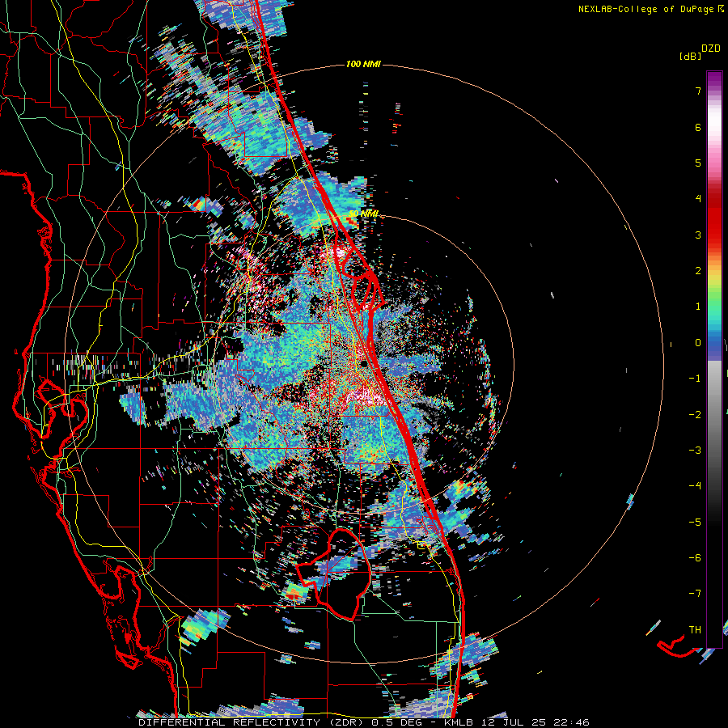
Task: Click the 2 value on the color scale
Action: point(698,271)
